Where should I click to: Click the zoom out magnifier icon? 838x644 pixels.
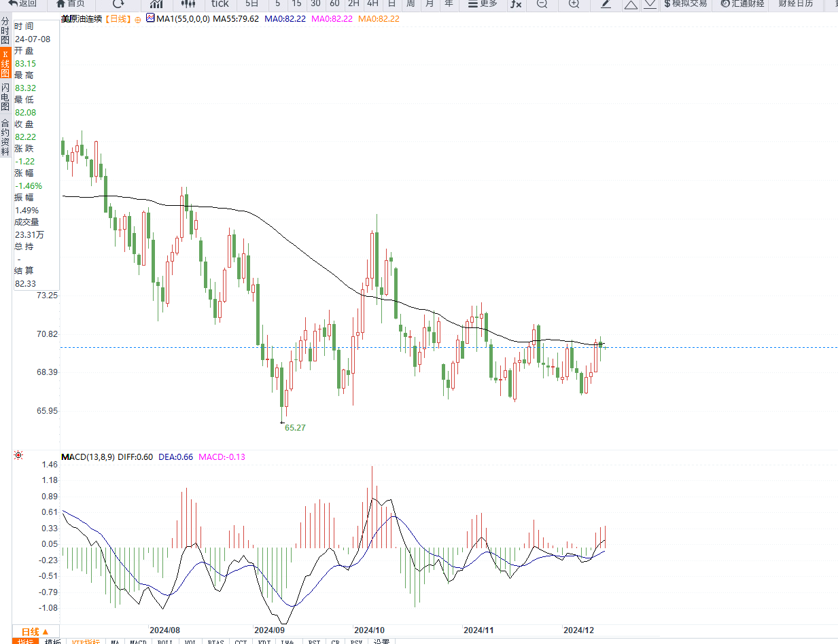(542, 4)
